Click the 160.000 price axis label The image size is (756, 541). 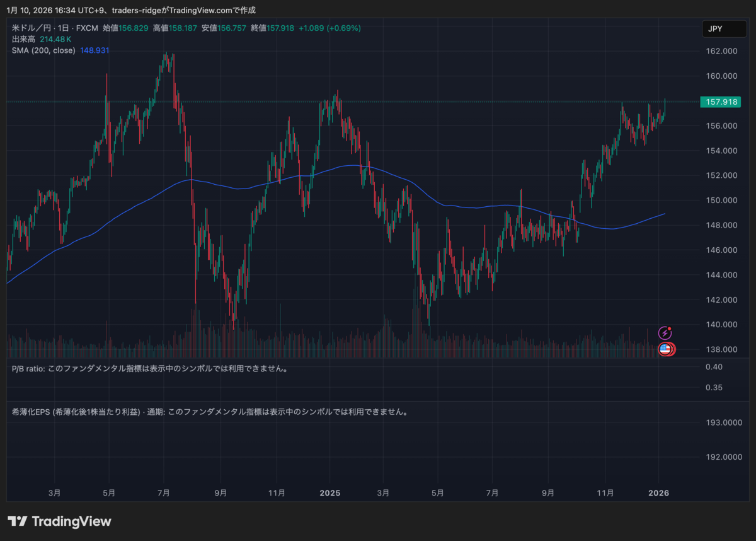tap(722, 76)
